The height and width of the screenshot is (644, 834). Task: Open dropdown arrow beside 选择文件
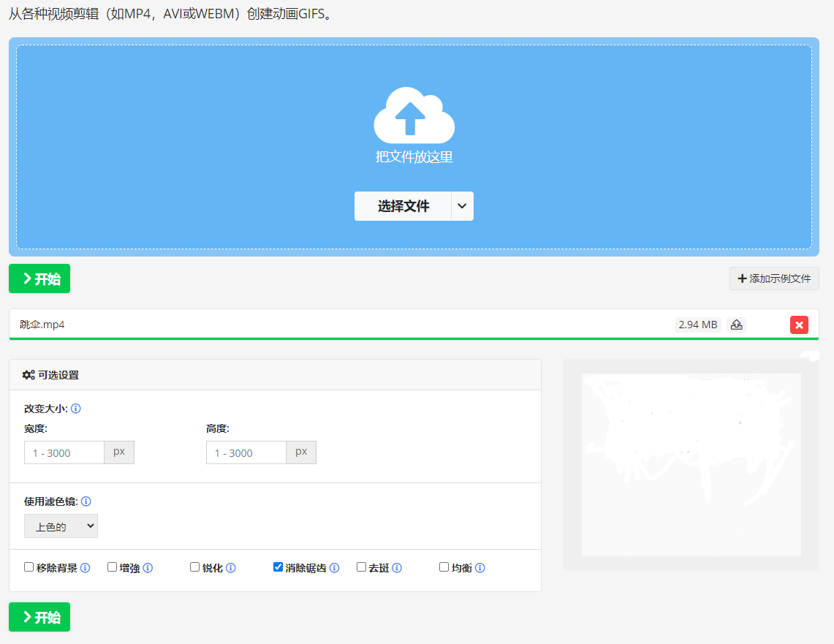coord(462,206)
